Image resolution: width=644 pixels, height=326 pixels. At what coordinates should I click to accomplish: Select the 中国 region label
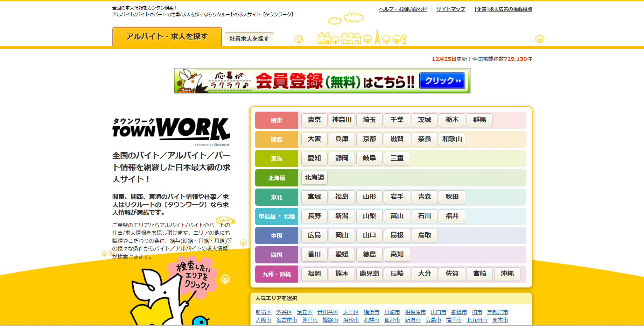pos(276,236)
